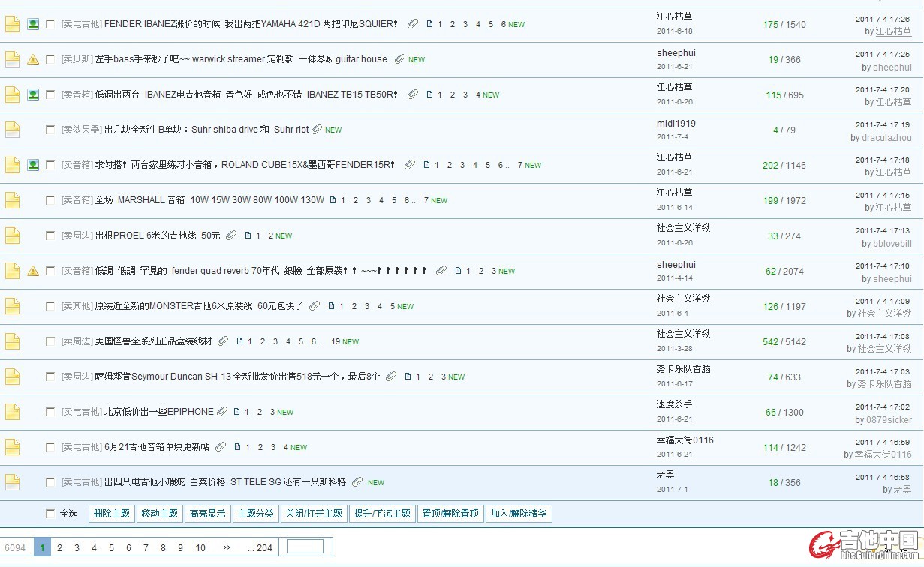Click attachment paperclip on Suhr shiba thread
Image resolution: width=924 pixels, height=567 pixels.
pos(317,130)
